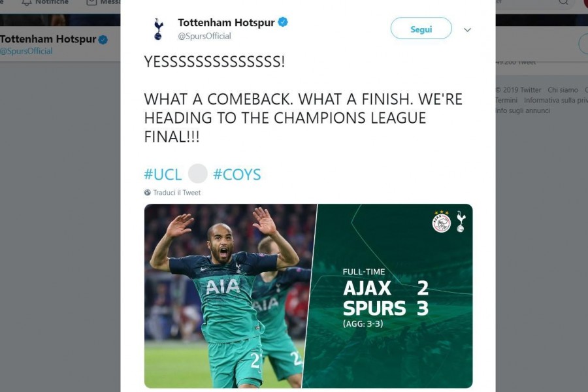Click the verified badge next to Tottenham Hotspur
Image resolution: width=588 pixels, height=392 pixels.
click(x=283, y=22)
